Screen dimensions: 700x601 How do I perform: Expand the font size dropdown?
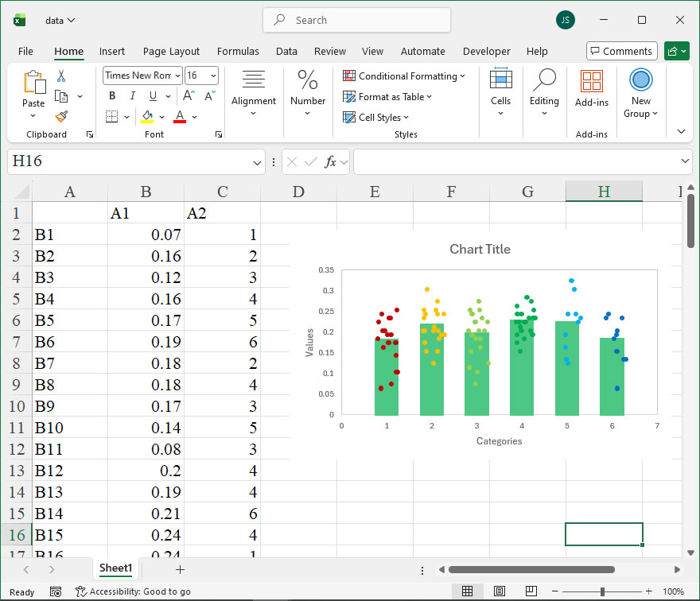point(213,76)
